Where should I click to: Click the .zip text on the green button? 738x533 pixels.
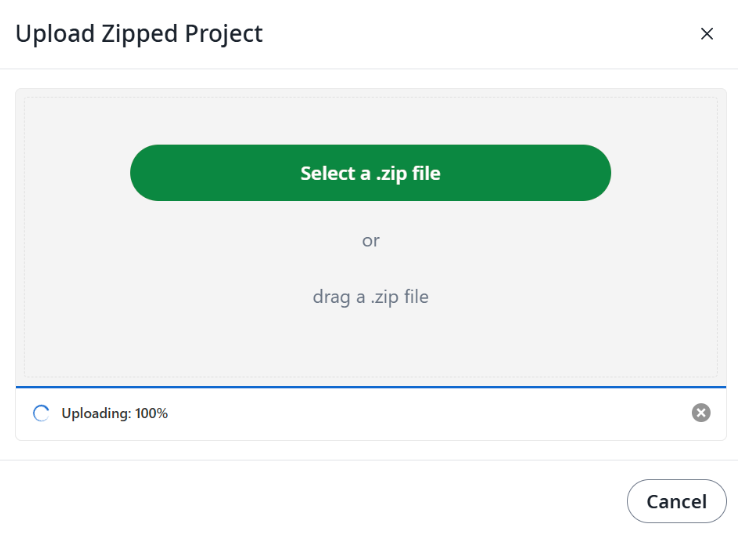point(392,174)
